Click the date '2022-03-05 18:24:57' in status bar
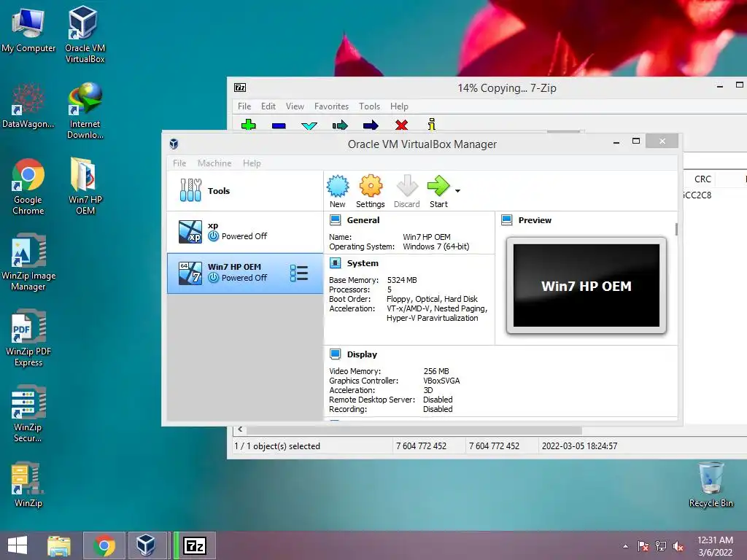The width and height of the screenshot is (747, 560). click(579, 446)
